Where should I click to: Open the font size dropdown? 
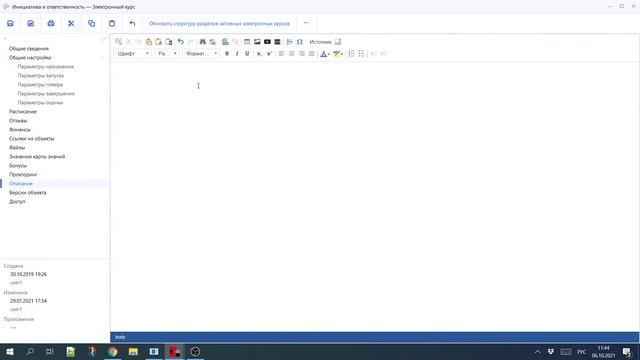click(x=167, y=53)
